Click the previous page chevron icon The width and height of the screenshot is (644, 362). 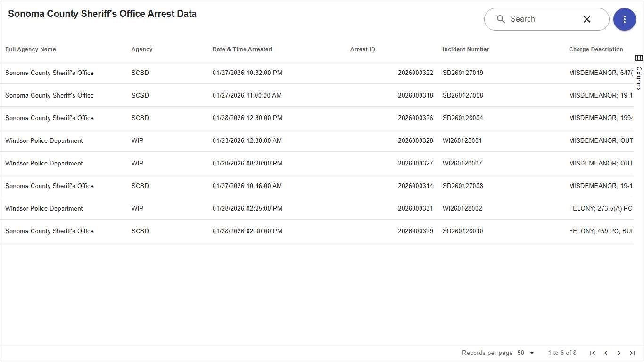606,353
